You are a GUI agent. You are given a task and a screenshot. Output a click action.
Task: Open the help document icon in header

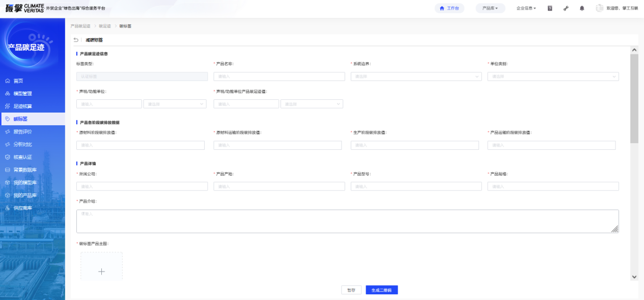(x=550, y=8)
